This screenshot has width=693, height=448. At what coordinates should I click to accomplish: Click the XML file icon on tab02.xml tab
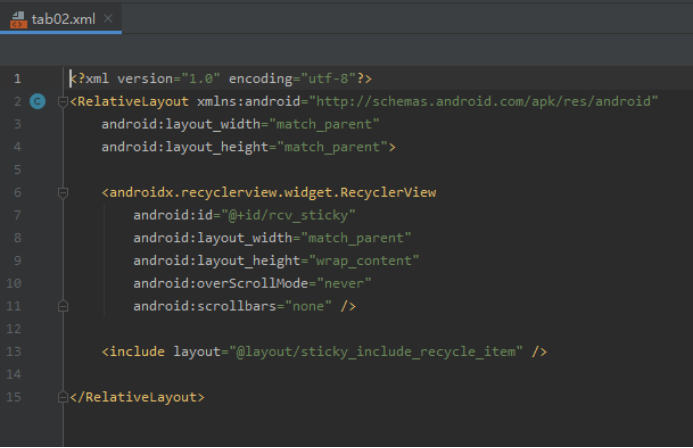18,19
